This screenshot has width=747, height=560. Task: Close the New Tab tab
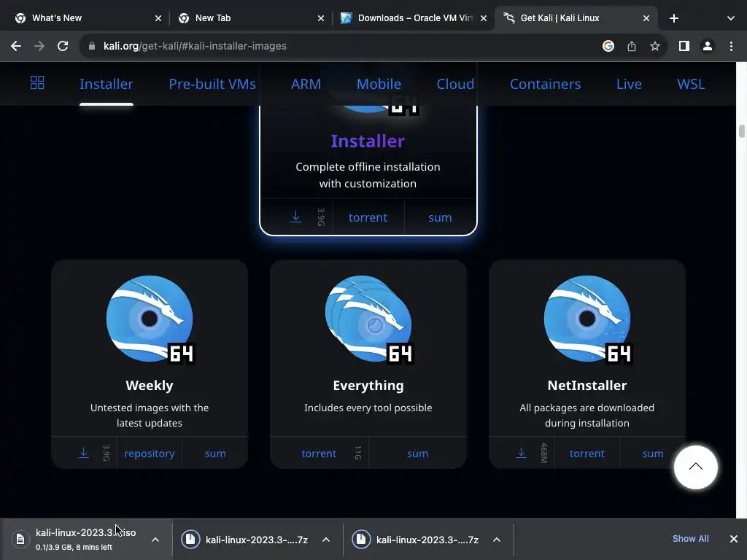tap(321, 18)
